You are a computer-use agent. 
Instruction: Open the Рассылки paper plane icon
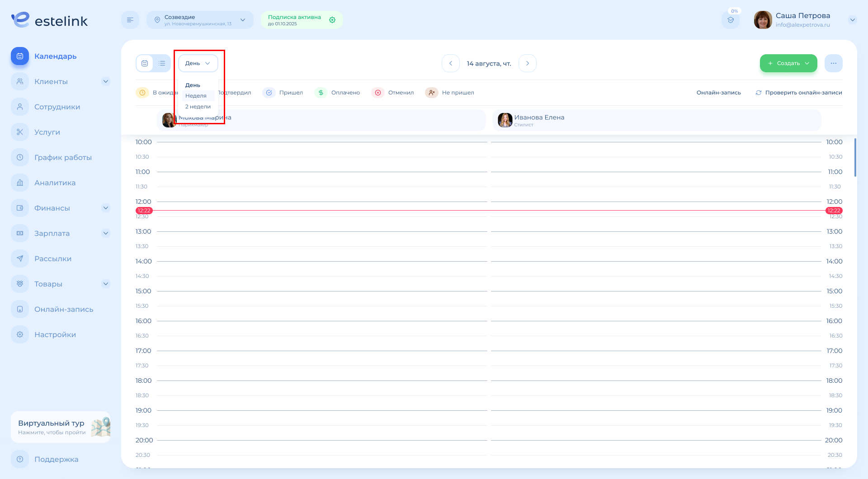(x=20, y=259)
